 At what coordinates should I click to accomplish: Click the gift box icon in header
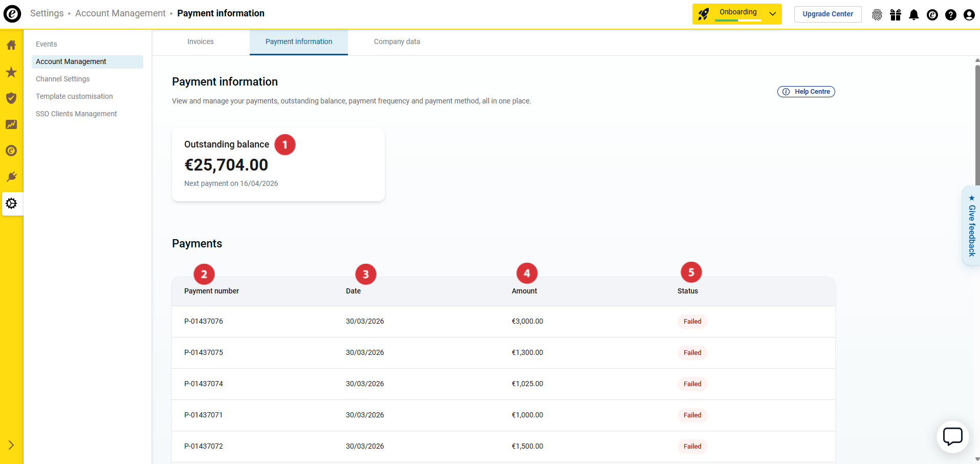click(895, 15)
